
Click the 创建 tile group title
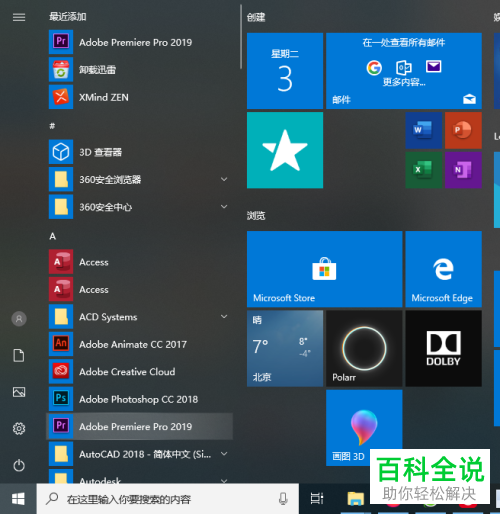click(256, 17)
